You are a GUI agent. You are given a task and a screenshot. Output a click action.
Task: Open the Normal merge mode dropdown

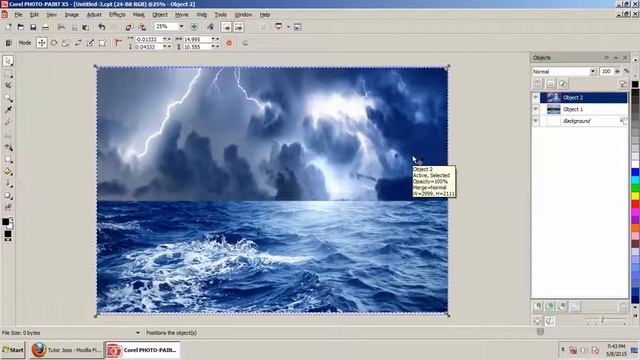(593, 71)
